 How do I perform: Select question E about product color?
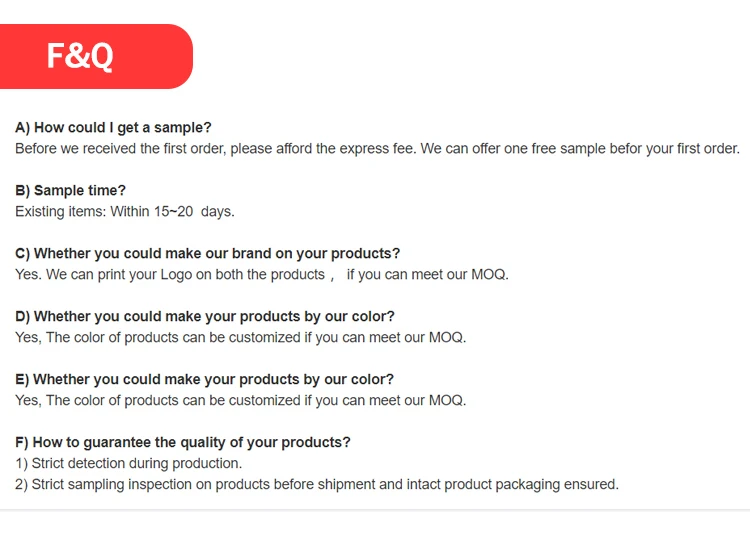click(x=204, y=379)
